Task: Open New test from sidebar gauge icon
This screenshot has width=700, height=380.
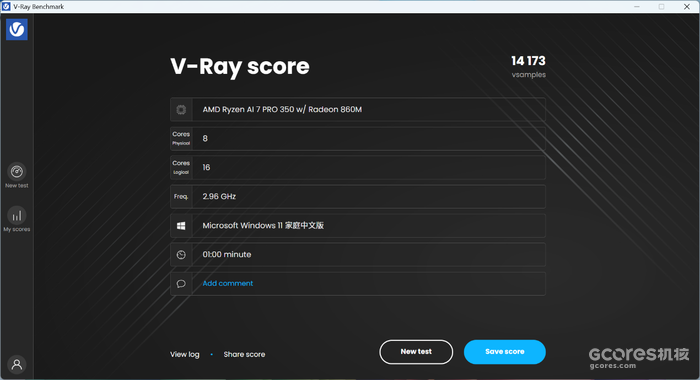Action: click(17, 171)
